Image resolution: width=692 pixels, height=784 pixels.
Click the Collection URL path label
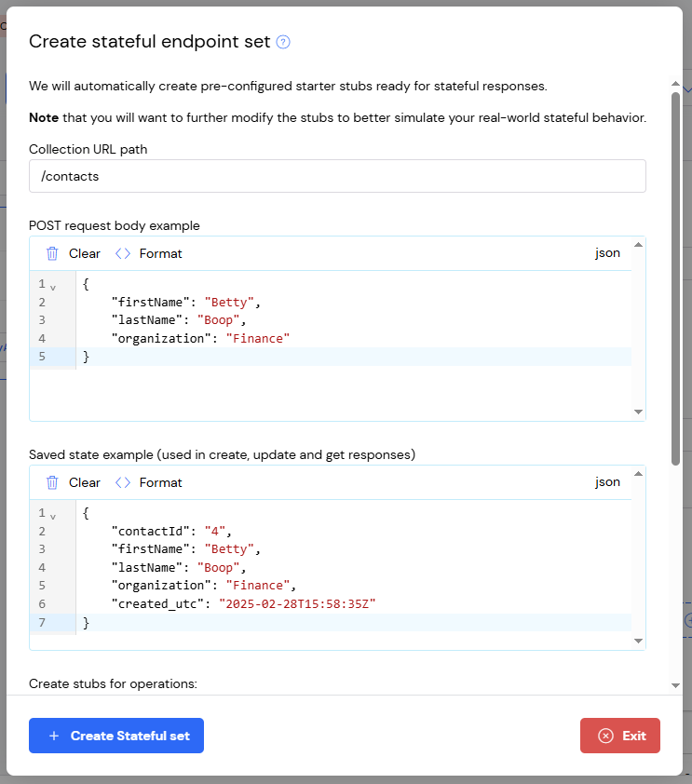(88, 149)
